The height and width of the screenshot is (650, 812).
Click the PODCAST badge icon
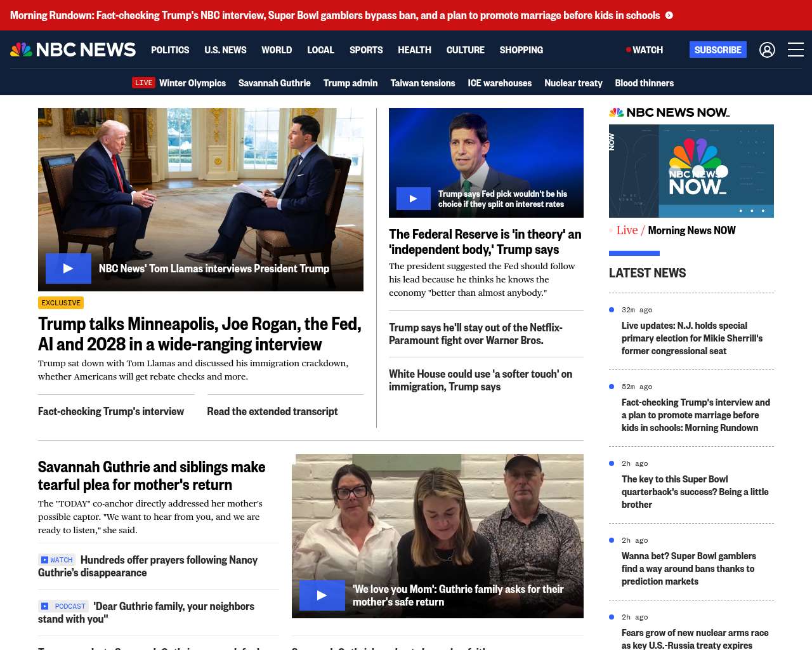(x=63, y=606)
